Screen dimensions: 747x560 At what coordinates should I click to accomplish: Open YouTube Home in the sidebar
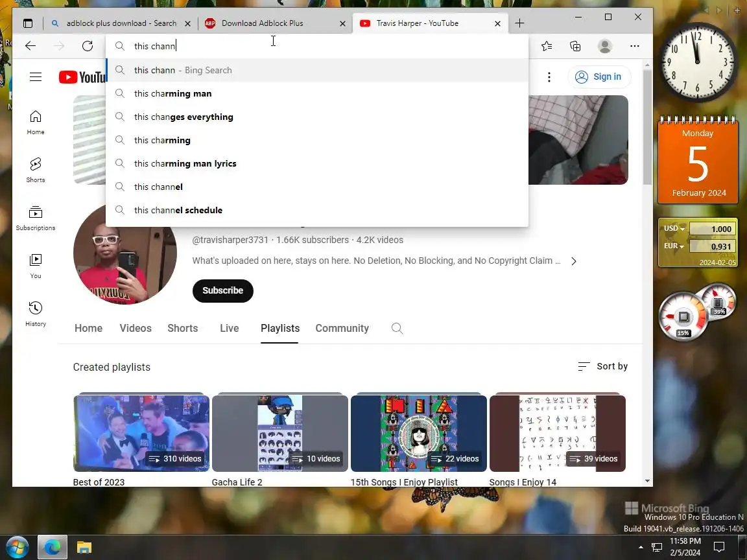coord(36,122)
